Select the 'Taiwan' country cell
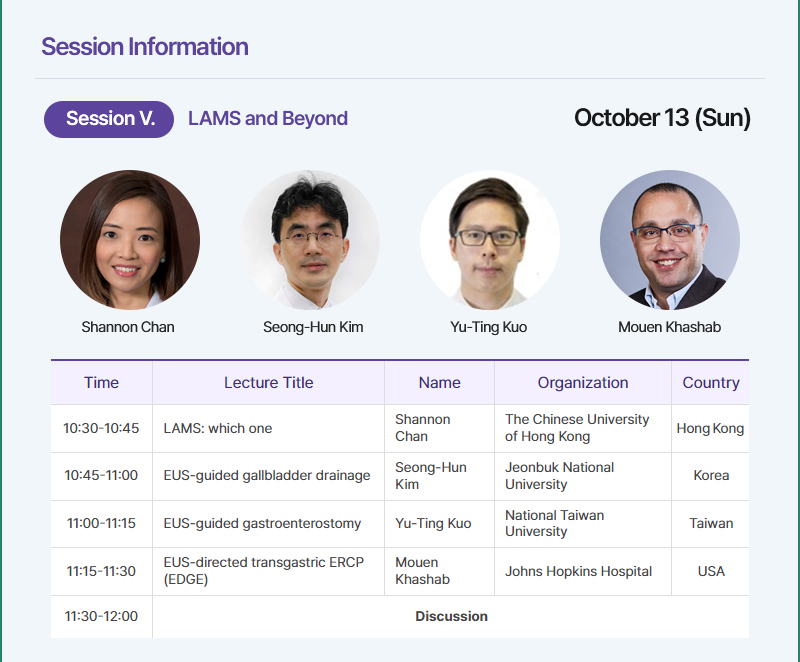Viewport: 800px width, 662px height. (x=711, y=523)
